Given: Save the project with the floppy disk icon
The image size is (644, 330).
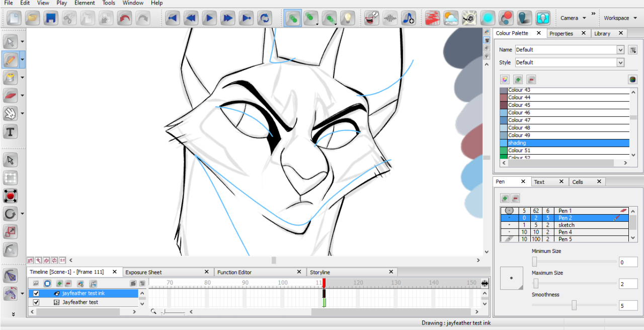Looking at the screenshot, I should [x=51, y=19].
